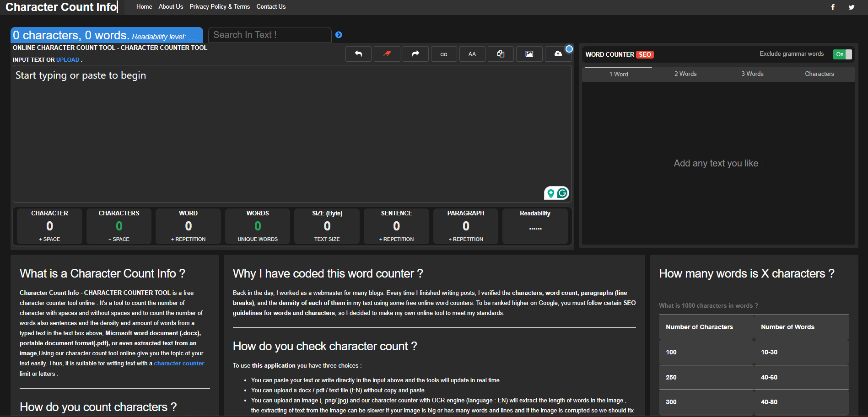
Task: Open Contact Us page
Action: pos(271,7)
